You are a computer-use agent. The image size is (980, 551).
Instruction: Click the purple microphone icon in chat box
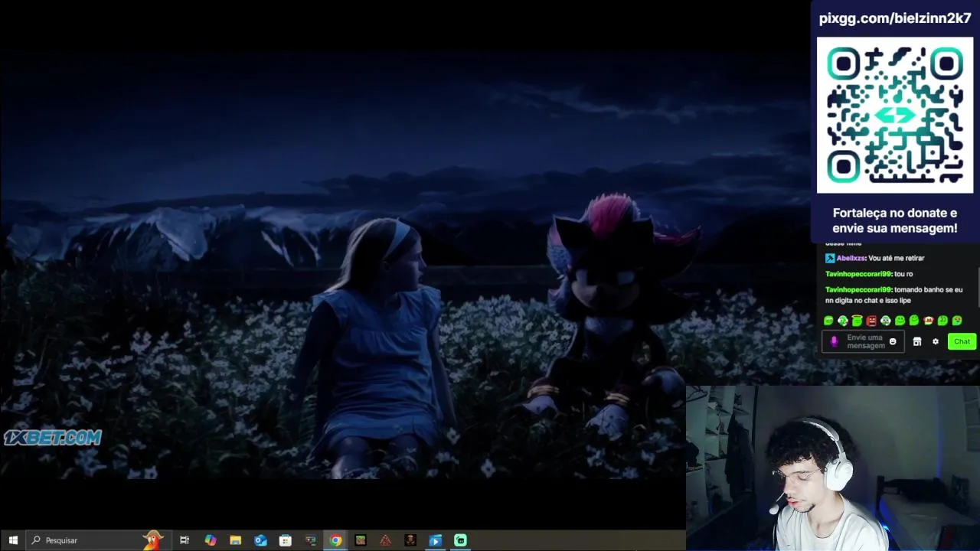coord(835,341)
